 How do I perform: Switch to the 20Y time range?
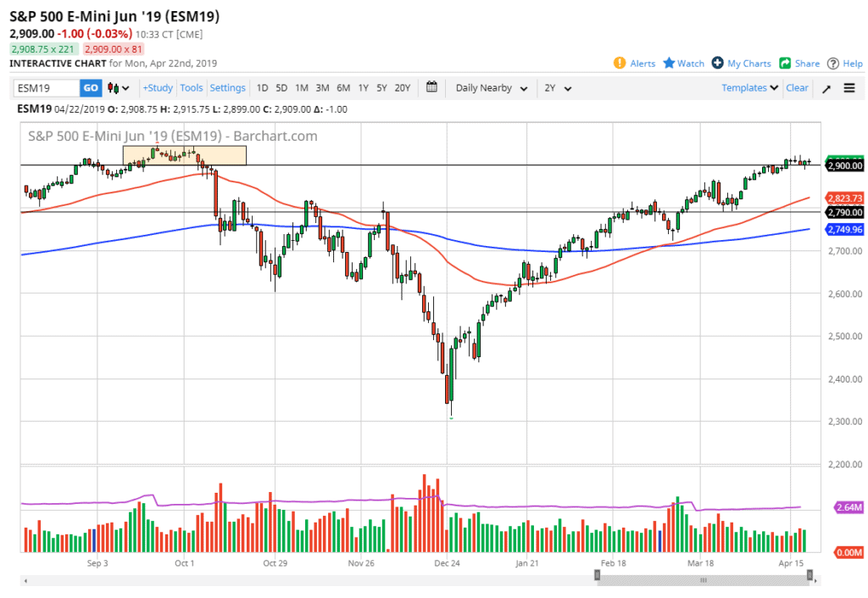(403, 88)
